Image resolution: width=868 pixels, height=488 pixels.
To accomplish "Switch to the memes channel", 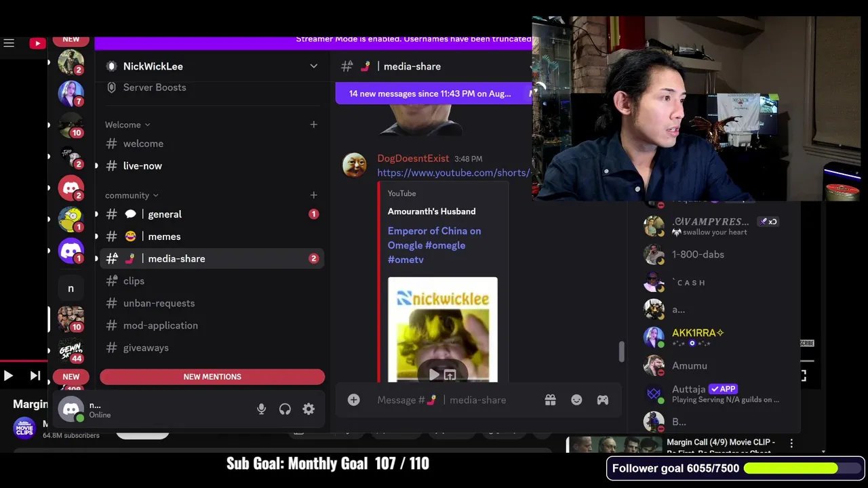I will [212, 237].
